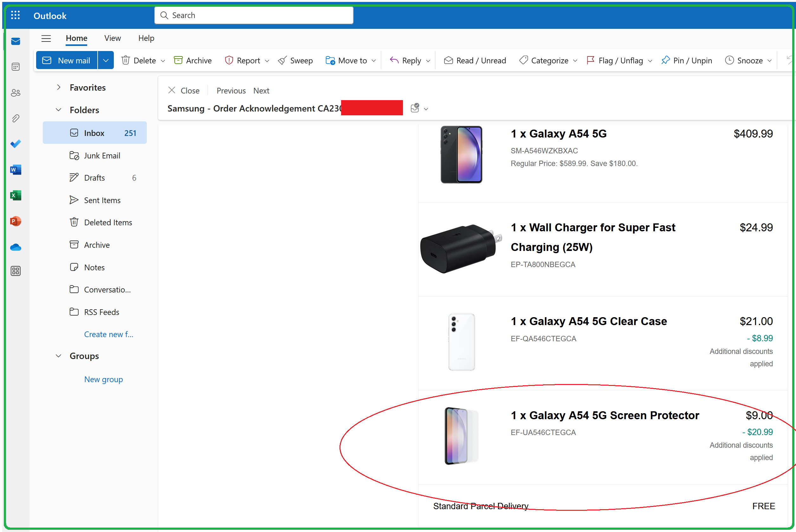Launch PowerPoint from the left rail
The height and width of the screenshot is (532, 796).
pos(16,221)
